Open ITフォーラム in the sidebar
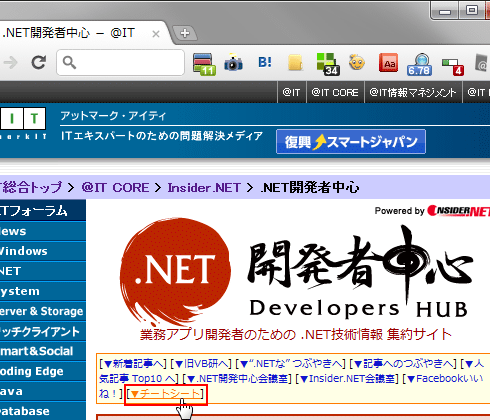Image resolution: width=490 pixels, height=420 pixels. 43,211
